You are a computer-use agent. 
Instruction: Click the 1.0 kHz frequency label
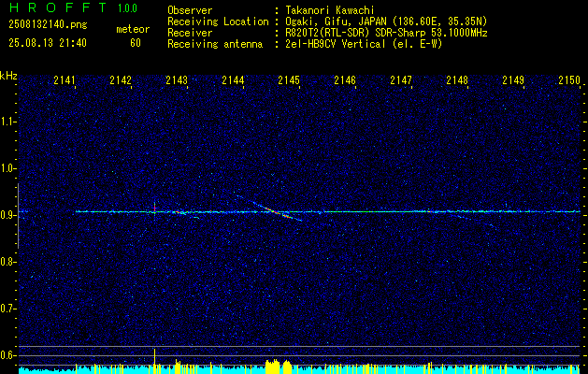point(7,168)
